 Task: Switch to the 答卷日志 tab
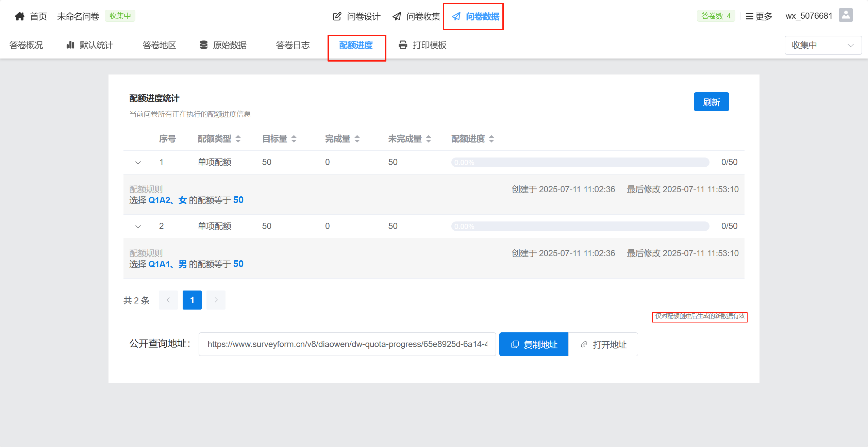[x=293, y=45]
